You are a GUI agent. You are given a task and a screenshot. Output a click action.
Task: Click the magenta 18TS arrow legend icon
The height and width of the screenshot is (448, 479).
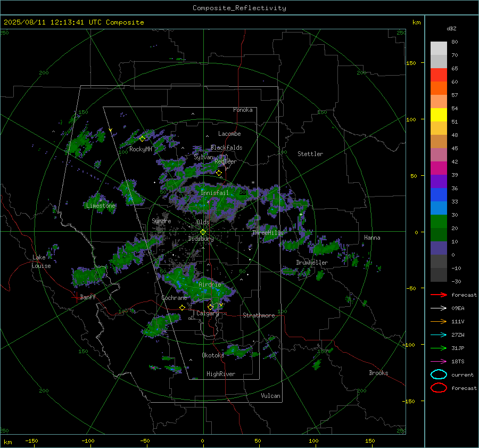pyautogui.click(x=439, y=362)
